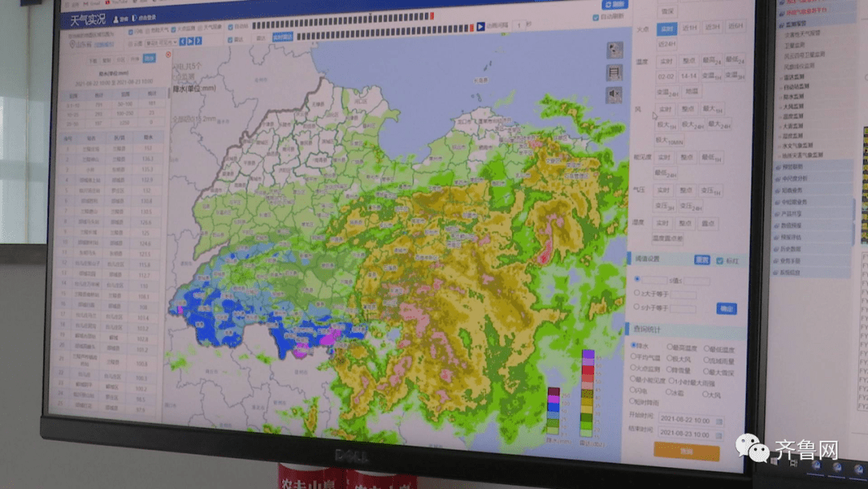868x489 pixels.
Task: Click the 重置 button in 阈值设置
Action: [x=702, y=260]
